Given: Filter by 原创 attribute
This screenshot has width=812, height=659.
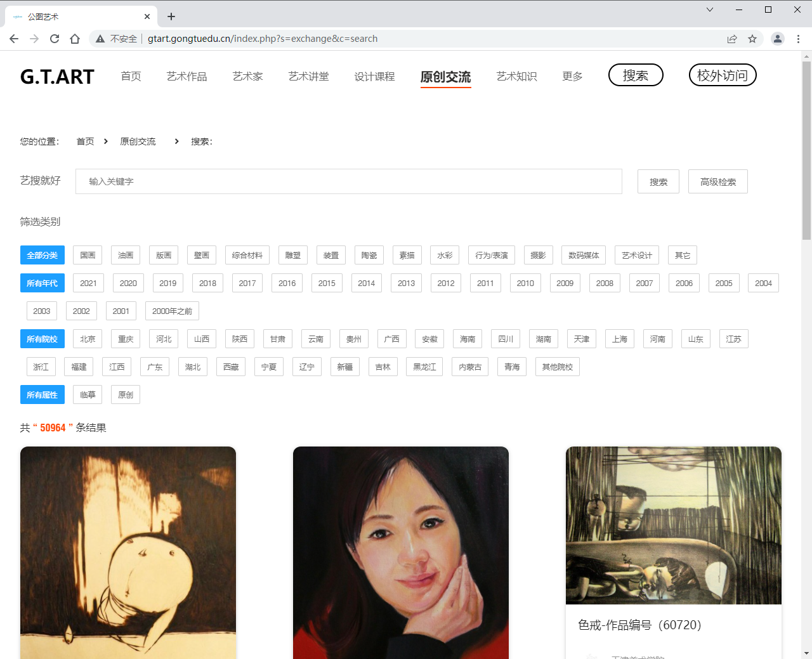Looking at the screenshot, I should click(126, 395).
